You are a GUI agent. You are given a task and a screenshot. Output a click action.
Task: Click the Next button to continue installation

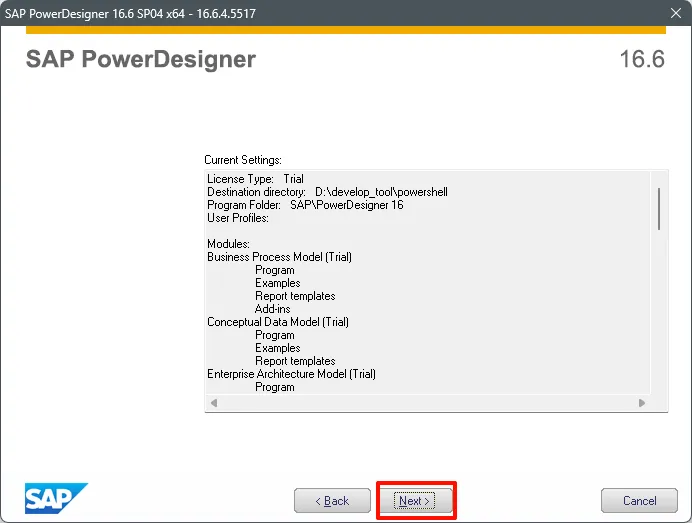click(415, 500)
